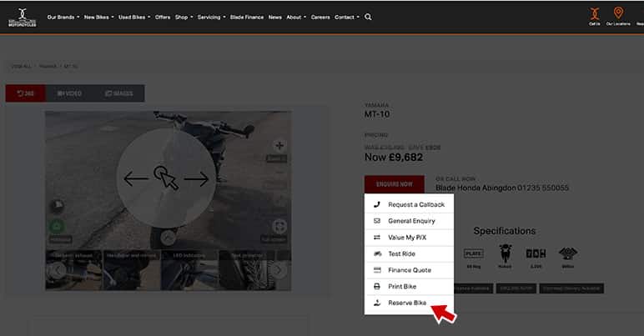
Task: Open the Careers link
Action: [x=320, y=18]
